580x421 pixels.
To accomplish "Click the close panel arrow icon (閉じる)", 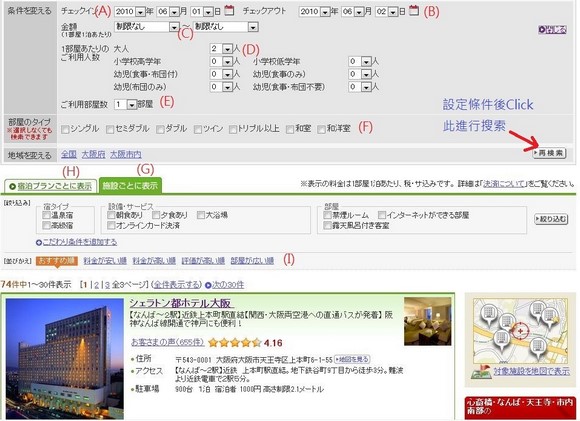I will (x=542, y=29).
